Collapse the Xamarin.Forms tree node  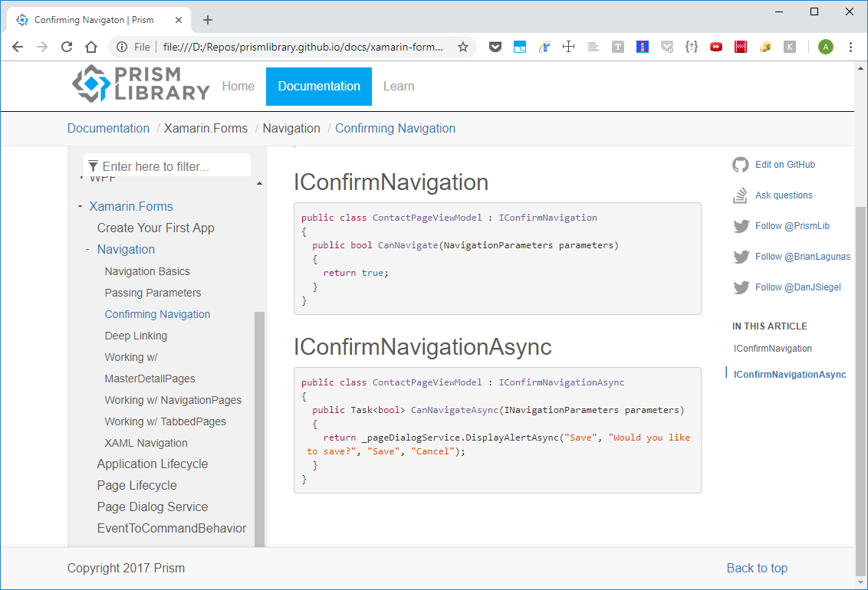(x=81, y=206)
